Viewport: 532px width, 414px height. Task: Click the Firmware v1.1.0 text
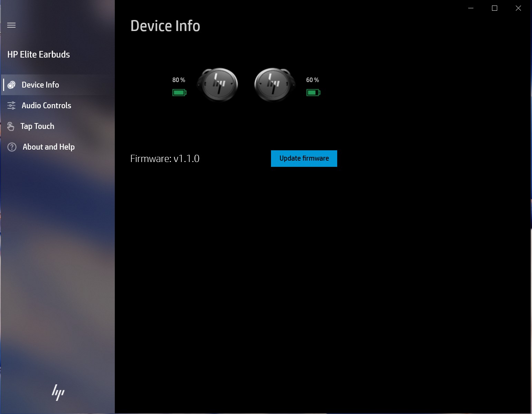pyautogui.click(x=165, y=159)
